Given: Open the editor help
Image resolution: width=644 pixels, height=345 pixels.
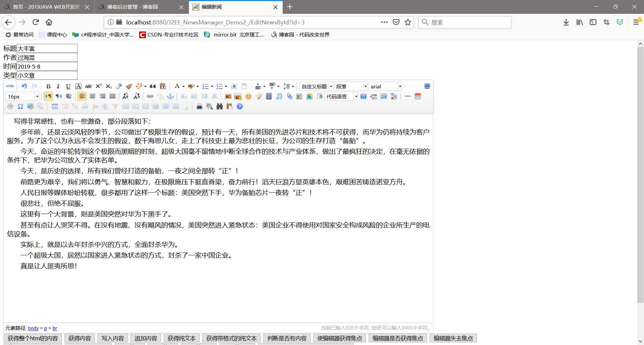Looking at the screenshot, I should click(239, 107).
